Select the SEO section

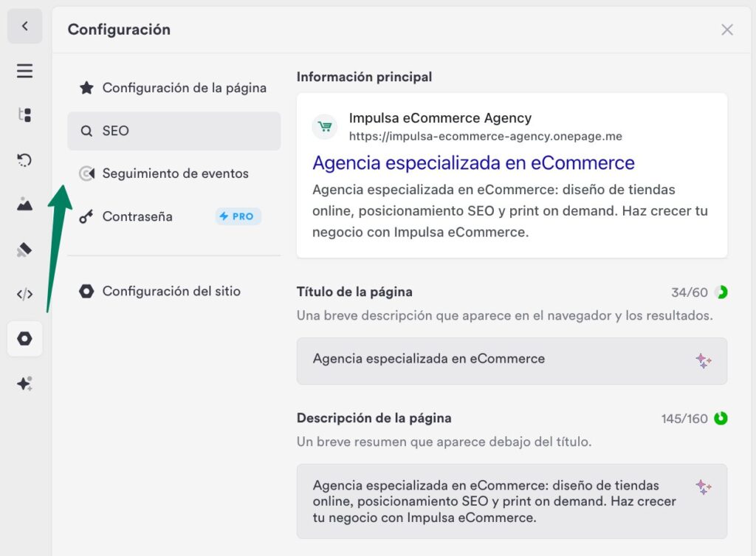[x=173, y=131]
